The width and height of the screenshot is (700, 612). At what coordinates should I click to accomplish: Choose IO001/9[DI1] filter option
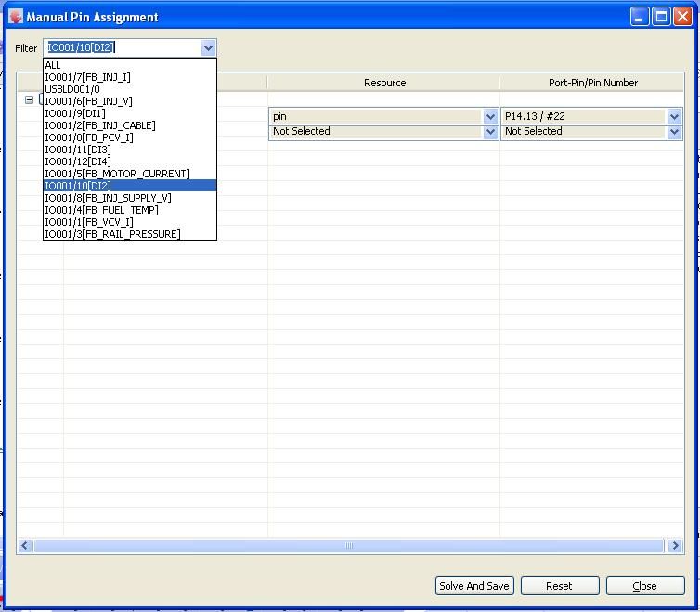pos(130,113)
